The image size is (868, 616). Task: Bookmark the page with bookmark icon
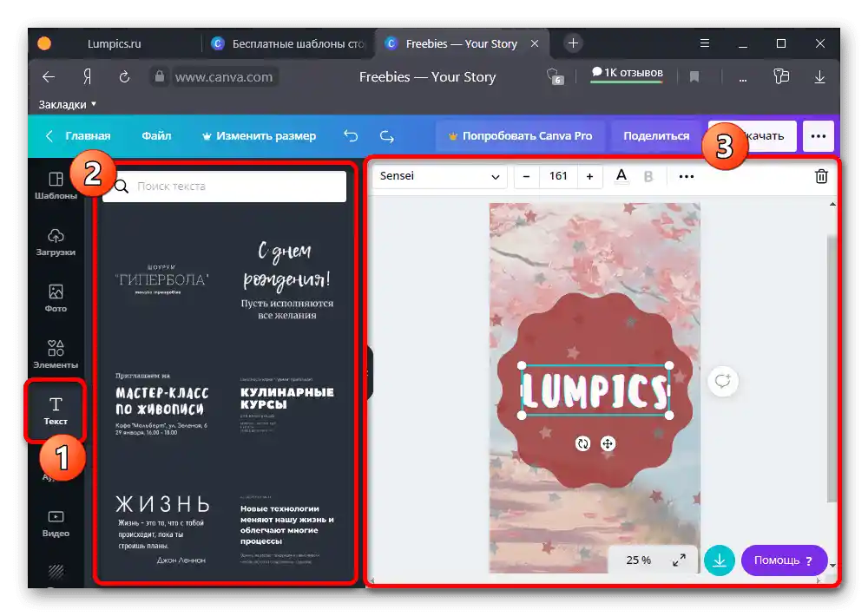(694, 77)
